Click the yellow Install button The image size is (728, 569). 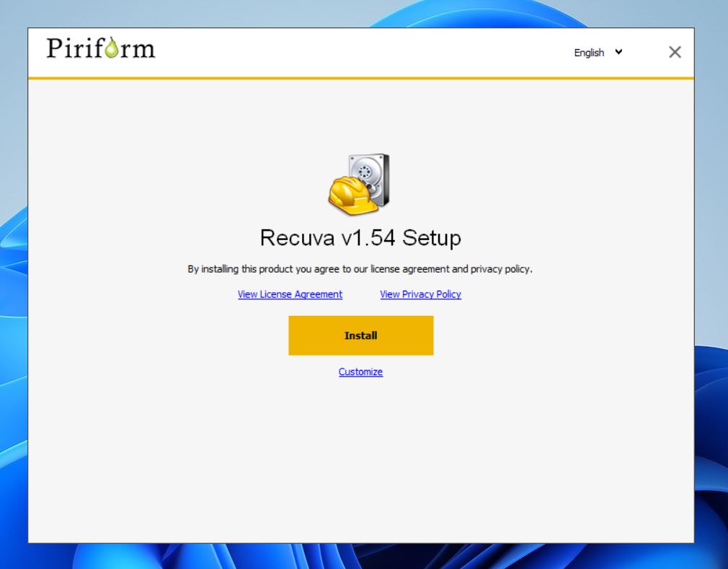coord(360,335)
